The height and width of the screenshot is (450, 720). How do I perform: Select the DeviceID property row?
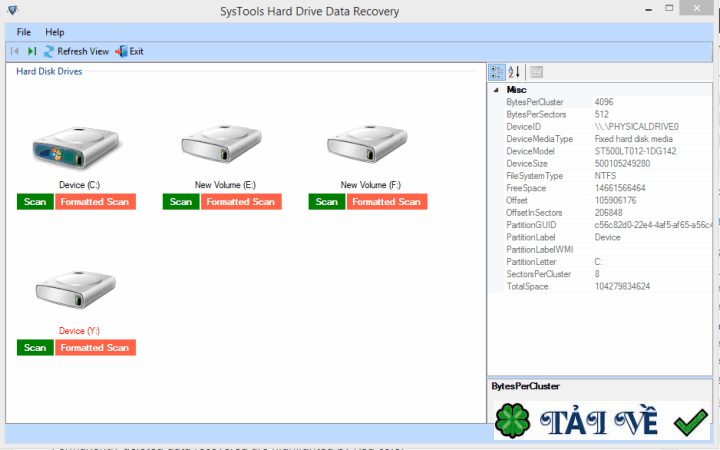click(607, 127)
